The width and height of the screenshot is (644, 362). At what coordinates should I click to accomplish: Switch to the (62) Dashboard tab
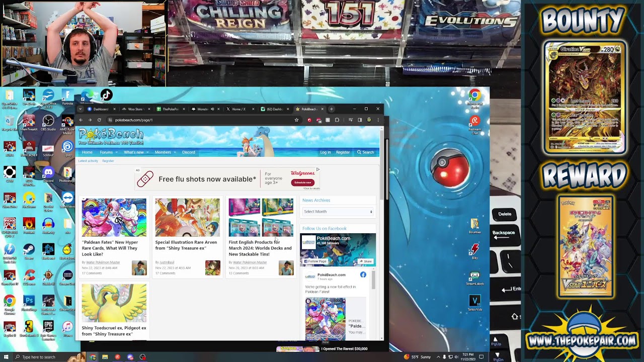point(274,109)
